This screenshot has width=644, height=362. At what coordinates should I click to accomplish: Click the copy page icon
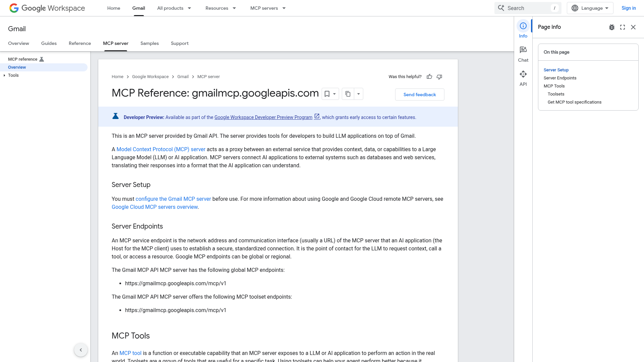click(x=348, y=94)
